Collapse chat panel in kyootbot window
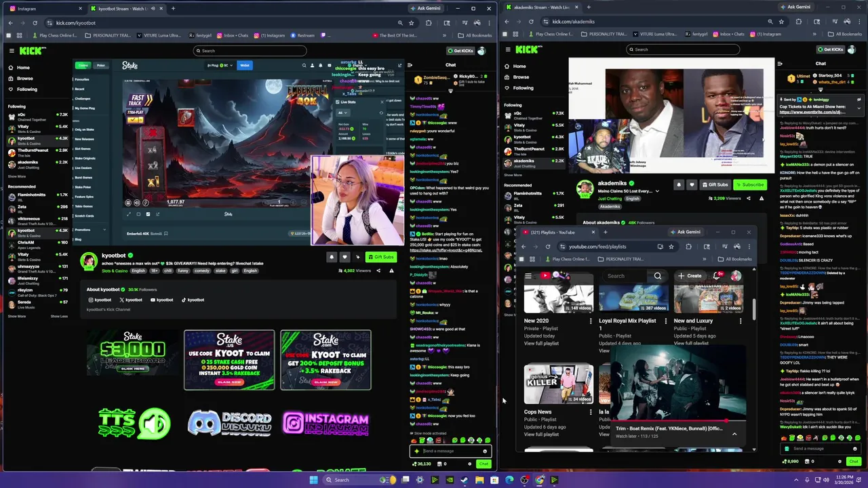 tap(410, 65)
